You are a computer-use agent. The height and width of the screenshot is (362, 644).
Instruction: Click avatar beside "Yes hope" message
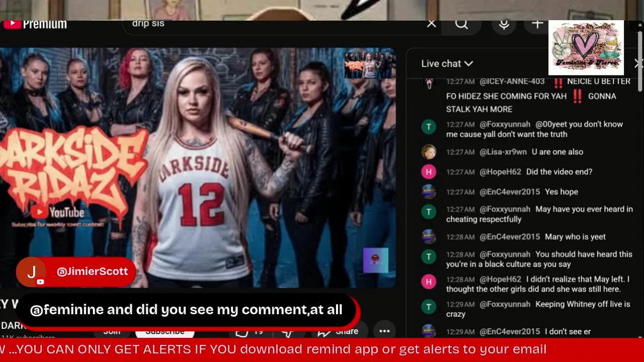pos(429,192)
